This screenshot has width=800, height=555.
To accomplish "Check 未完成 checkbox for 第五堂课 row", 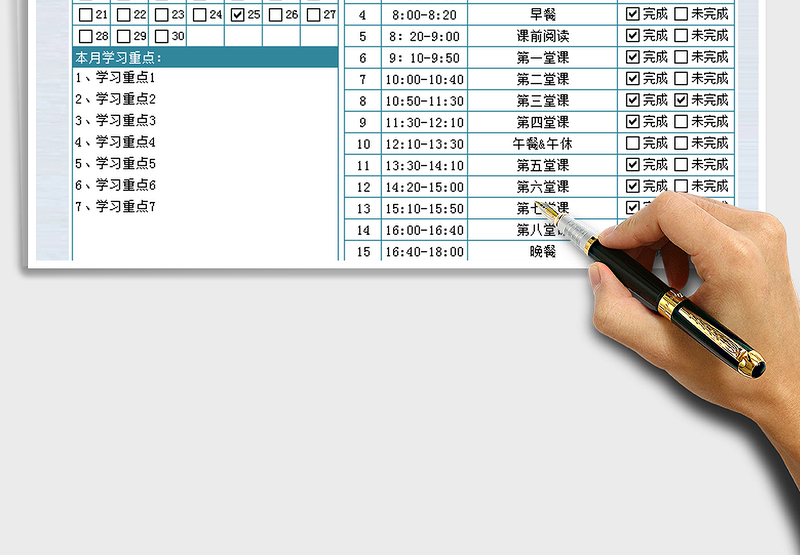I will coord(681,164).
